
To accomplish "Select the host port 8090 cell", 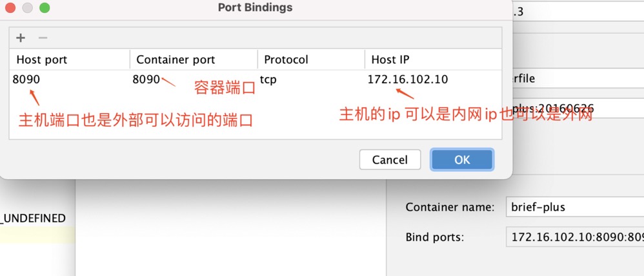I will click(26, 80).
